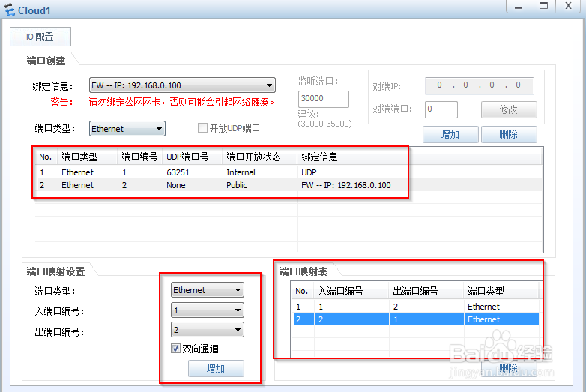The height and width of the screenshot is (392, 586).
Task: Maximize the Cloud1 window
Action: (x=543, y=7)
